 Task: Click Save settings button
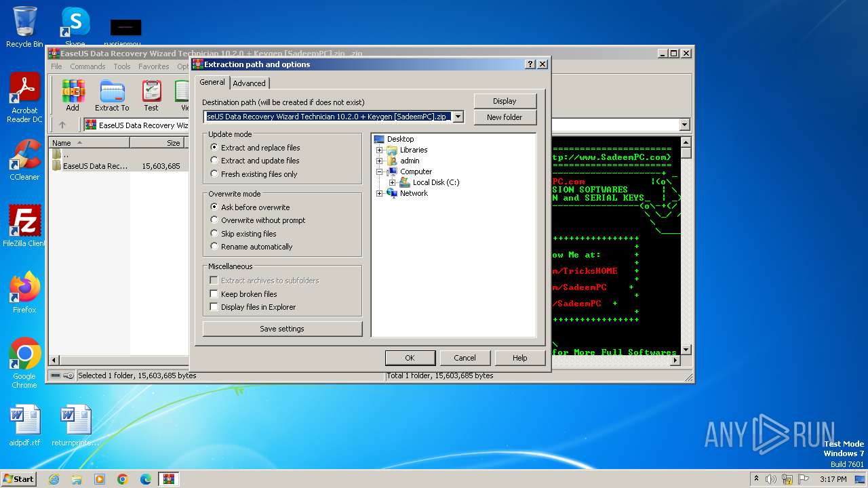[x=282, y=329]
